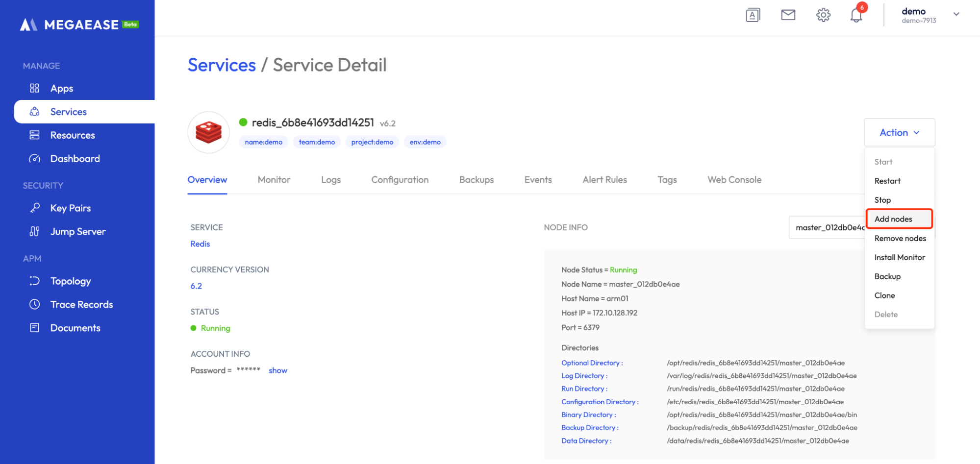Viewport: 980px width, 464px height.
Task: Click Port = 6379 text
Action: [x=580, y=327]
